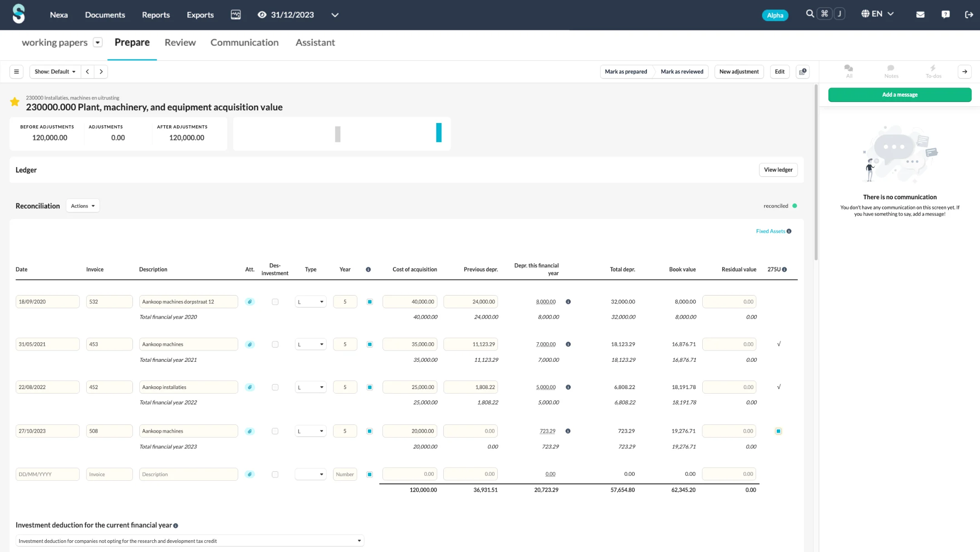The image size is (980, 552).
Task: Click the monitoring chart icon in navbar
Action: pyautogui.click(x=235, y=15)
